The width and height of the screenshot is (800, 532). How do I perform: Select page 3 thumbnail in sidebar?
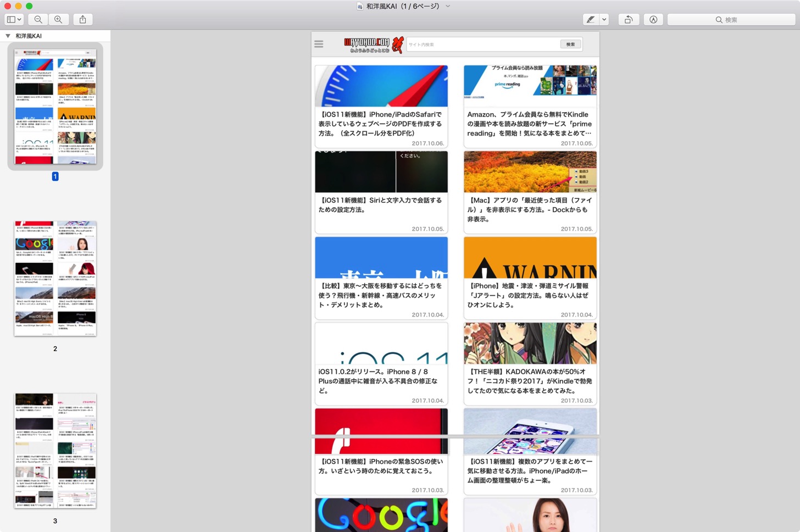pyautogui.click(x=55, y=451)
